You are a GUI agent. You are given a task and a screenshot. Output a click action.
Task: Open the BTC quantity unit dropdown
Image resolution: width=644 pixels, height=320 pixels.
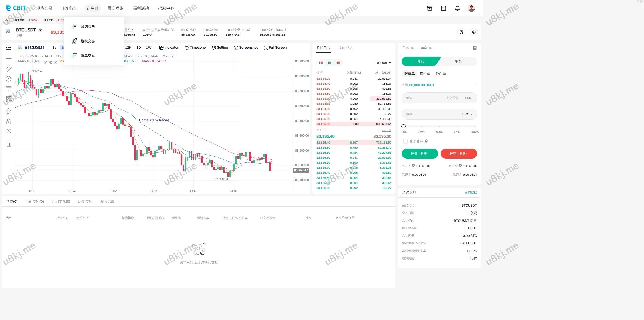467,114
